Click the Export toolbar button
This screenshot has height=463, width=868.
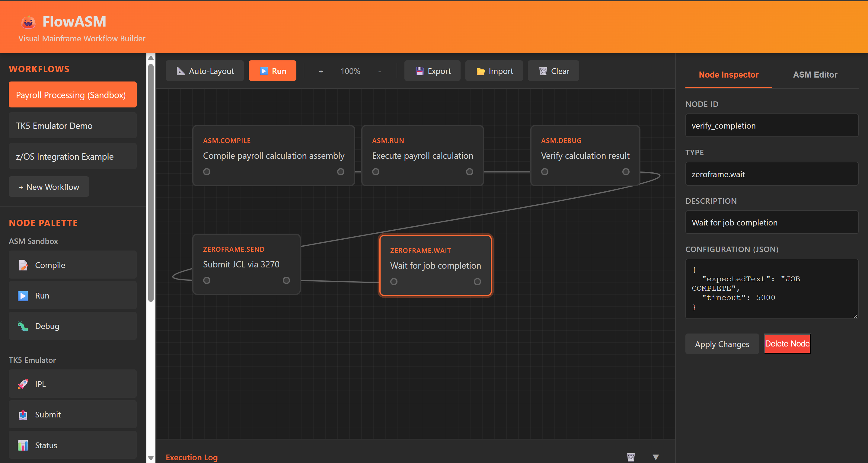(x=432, y=71)
